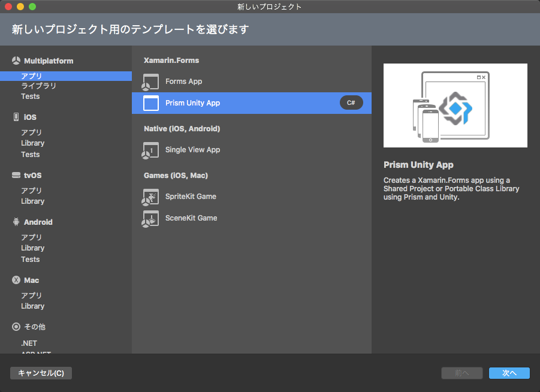Click the Android heading label
This screenshot has width=540, height=392.
point(38,222)
